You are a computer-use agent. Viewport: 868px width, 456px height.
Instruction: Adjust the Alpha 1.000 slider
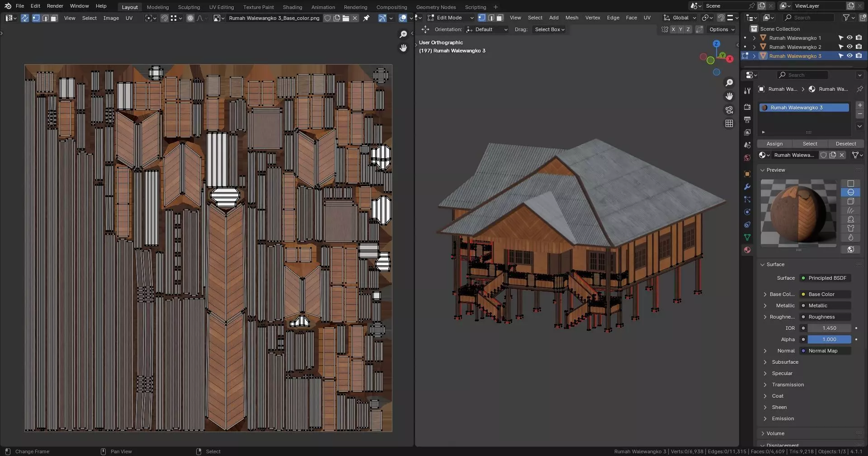coord(829,339)
